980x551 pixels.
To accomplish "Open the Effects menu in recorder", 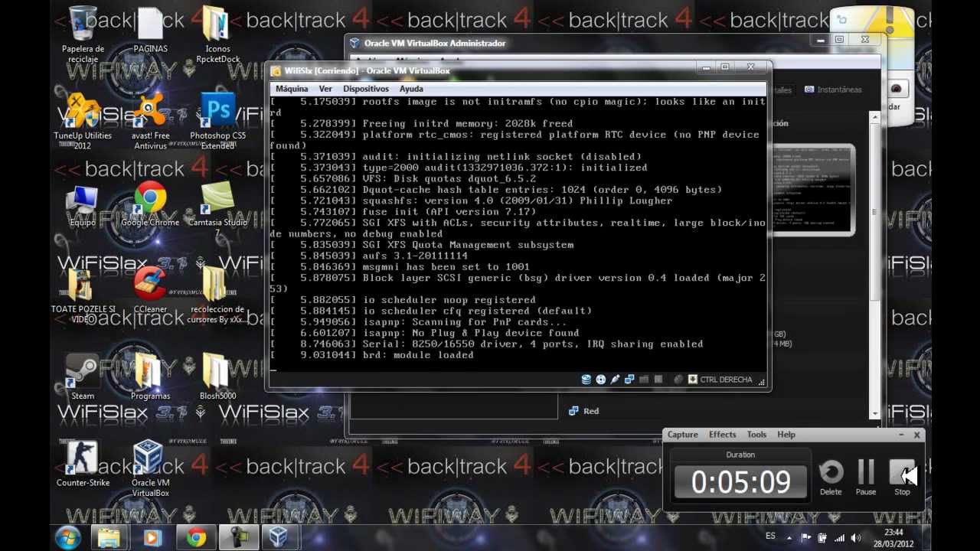I will click(722, 435).
